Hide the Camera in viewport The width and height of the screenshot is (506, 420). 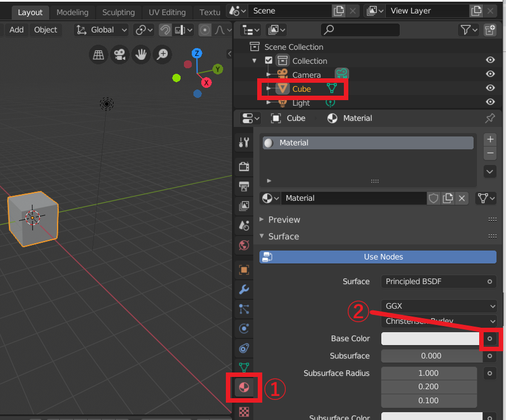(x=490, y=74)
